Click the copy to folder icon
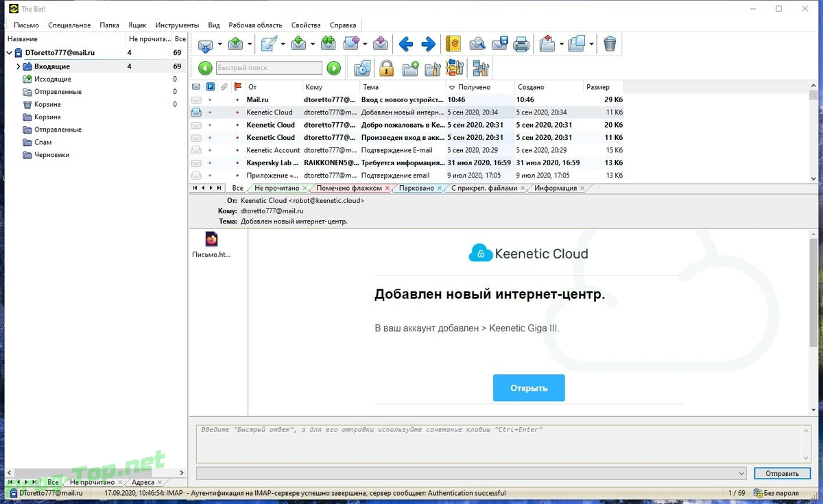The image size is (823, 504). (577, 45)
